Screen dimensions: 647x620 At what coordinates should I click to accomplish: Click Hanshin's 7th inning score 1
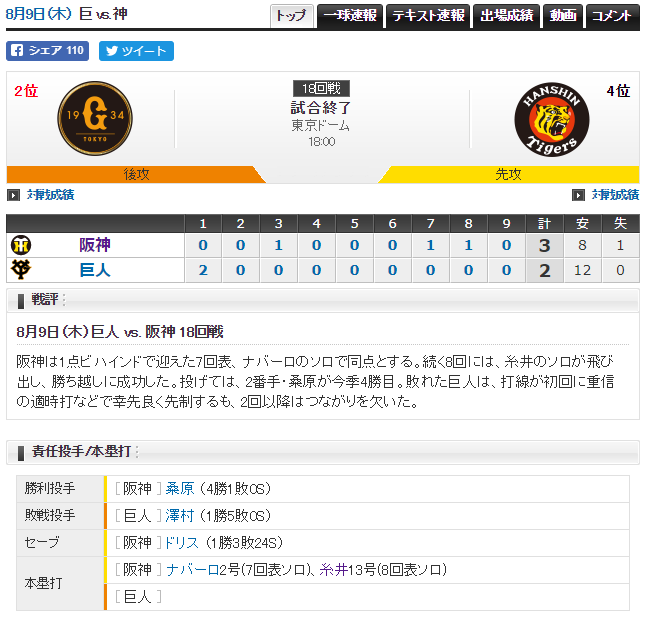point(430,245)
